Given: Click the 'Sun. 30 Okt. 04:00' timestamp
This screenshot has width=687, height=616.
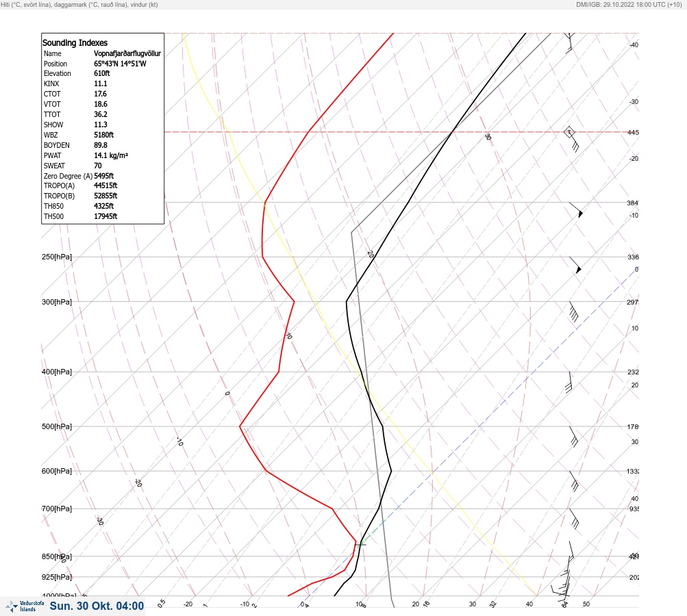Looking at the screenshot, I should click(97, 606).
